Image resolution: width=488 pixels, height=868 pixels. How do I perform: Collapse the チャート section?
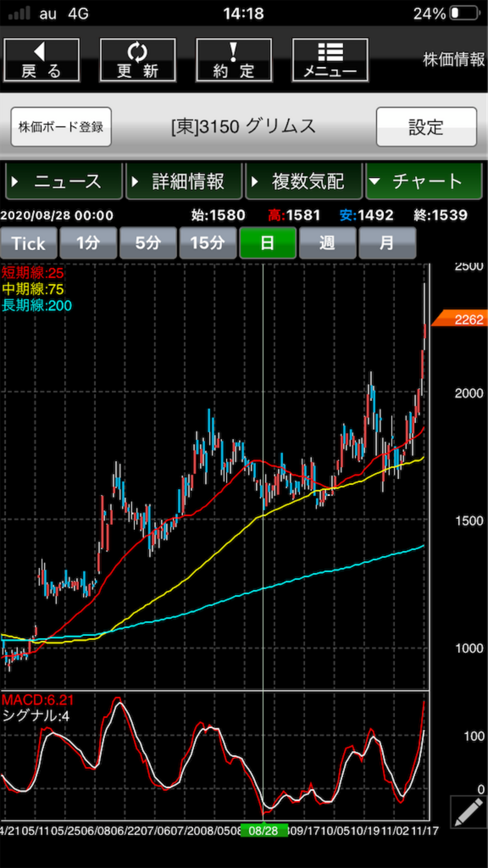[424, 181]
